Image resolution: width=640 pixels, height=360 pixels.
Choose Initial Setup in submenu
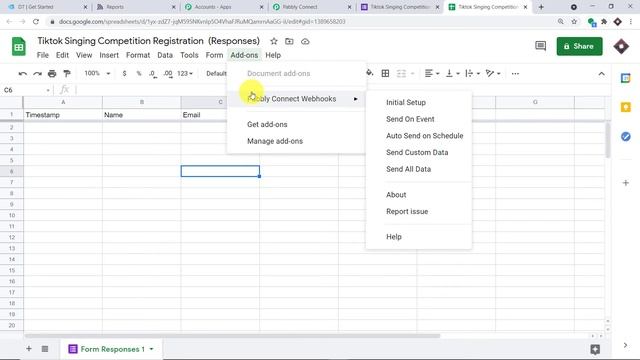[x=419, y=102]
